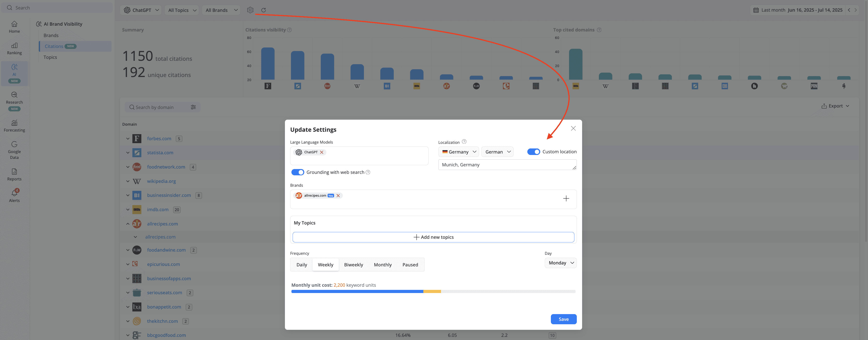Click the monthly unit cost progress bar
The width and height of the screenshot is (868, 340).
click(433, 292)
